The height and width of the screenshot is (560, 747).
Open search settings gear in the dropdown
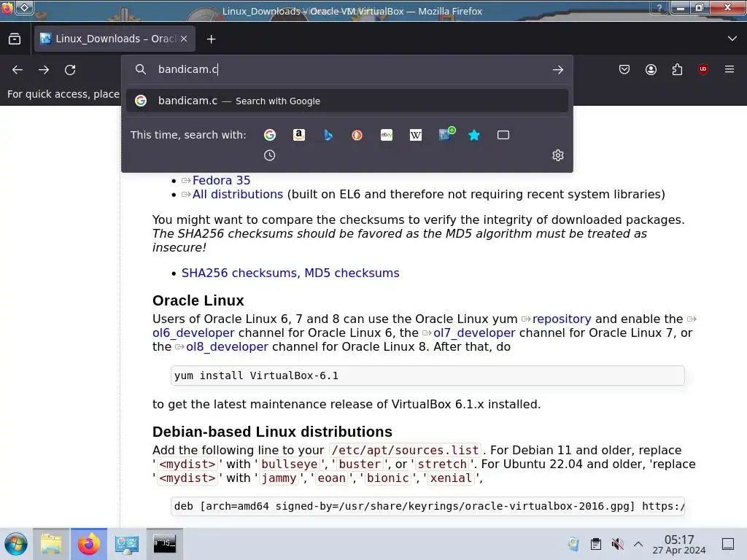(x=558, y=155)
